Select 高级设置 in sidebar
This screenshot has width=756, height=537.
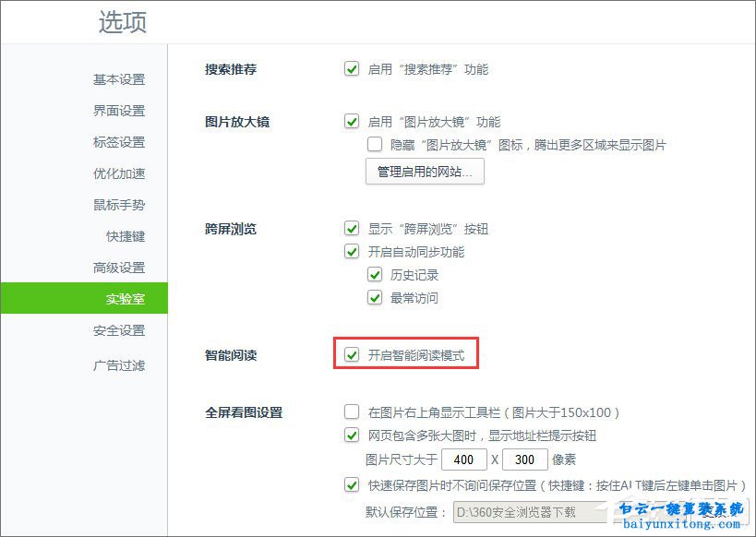click(118, 268)
